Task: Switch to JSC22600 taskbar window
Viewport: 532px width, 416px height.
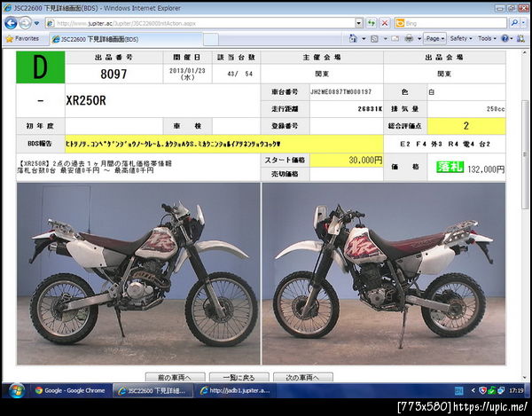Action: (153, 390)
